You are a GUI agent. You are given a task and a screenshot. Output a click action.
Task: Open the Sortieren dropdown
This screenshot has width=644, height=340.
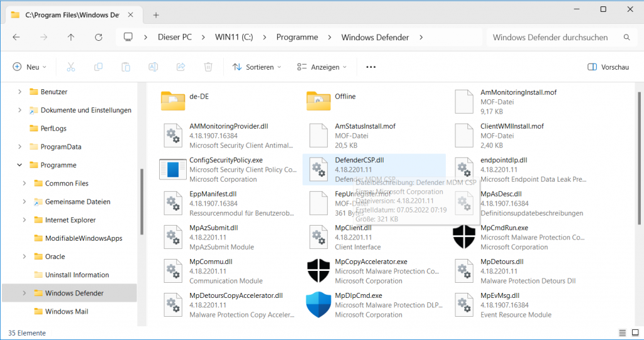257,67
